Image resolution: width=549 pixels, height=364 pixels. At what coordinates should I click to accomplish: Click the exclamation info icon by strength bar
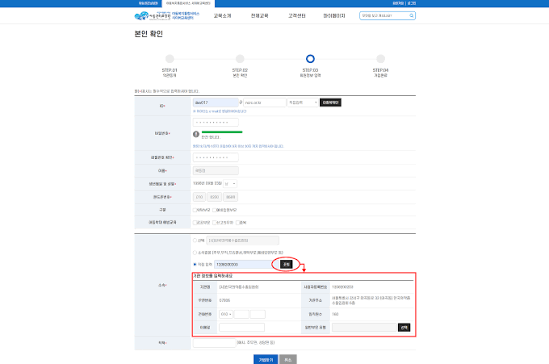196,134
